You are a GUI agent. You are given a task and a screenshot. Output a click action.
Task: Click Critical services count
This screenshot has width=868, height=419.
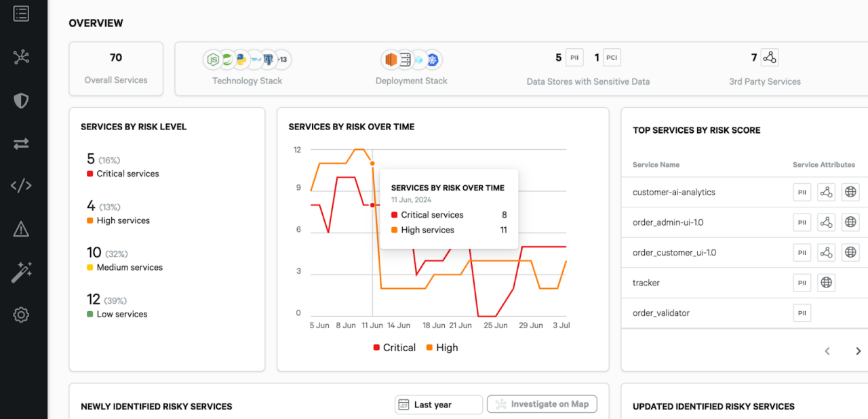point(90,159)
